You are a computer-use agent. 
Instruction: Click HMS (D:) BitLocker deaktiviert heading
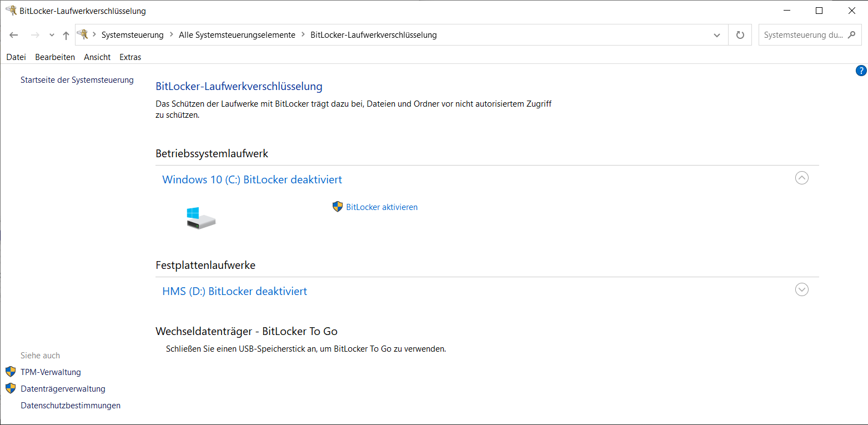pos(234,291)
